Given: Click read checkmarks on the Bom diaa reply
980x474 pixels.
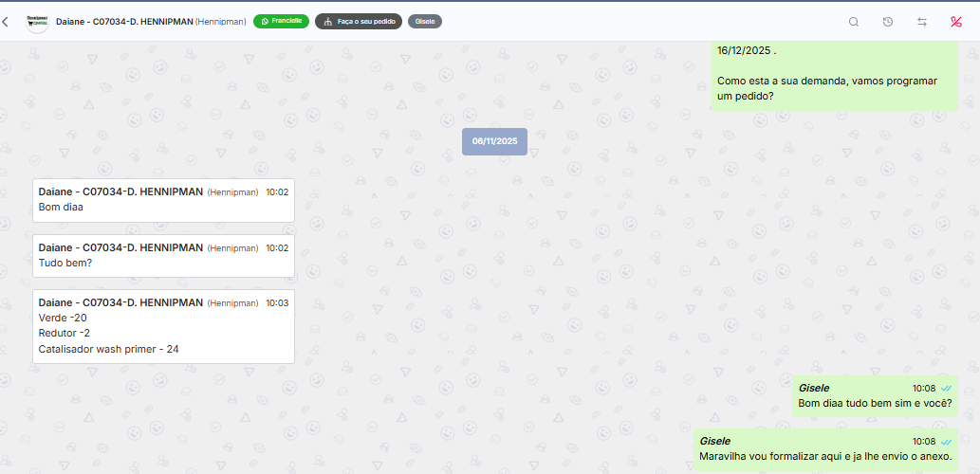Looking at the screenshot, I should tap(946, 389).
